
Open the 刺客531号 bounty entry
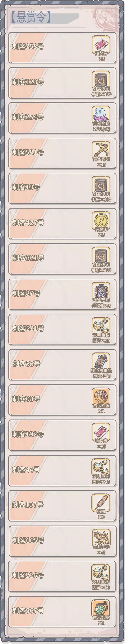click(62, 329)
